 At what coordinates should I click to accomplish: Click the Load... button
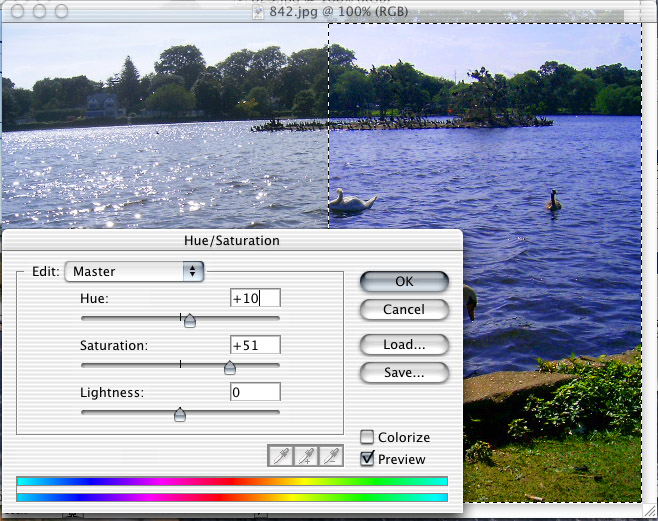(404, 345)
